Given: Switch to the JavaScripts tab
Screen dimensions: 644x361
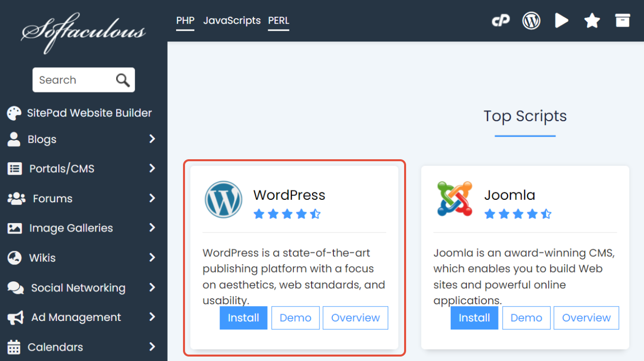Looking at the screenshot, I should [x=231, y=21].
